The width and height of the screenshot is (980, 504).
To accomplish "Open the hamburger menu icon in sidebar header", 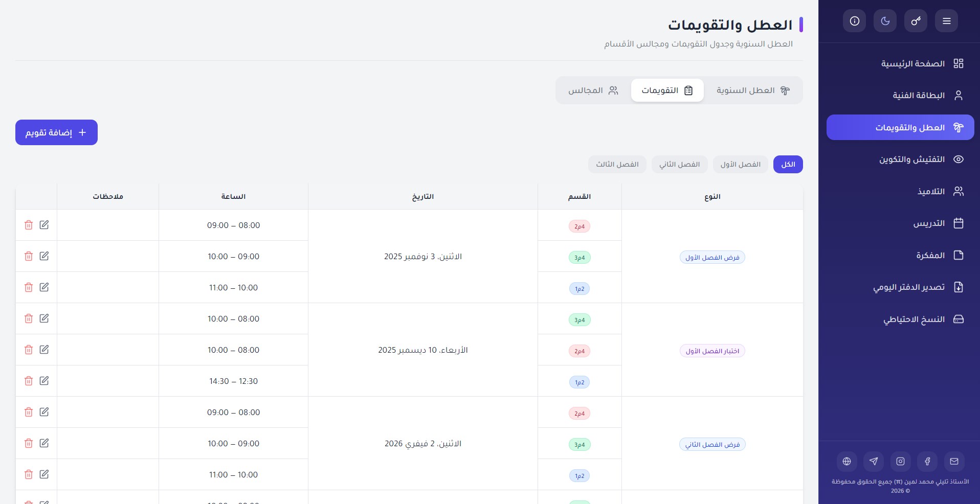I will point(946,21).
